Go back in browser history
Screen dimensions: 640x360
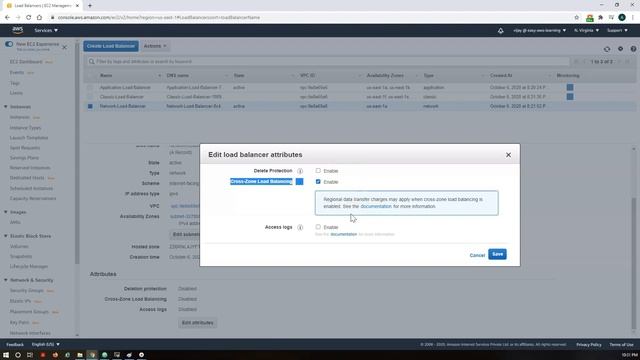(x=7, y=18)
